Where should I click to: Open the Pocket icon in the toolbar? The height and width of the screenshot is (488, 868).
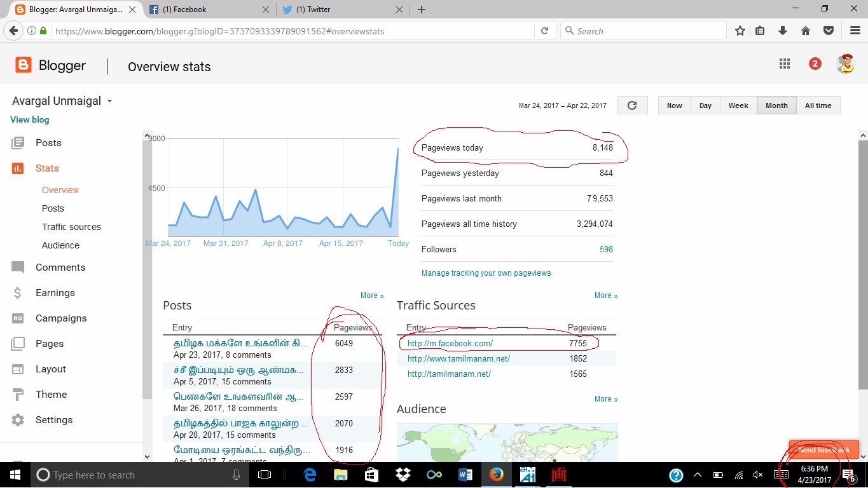click(x=829, y=30)
